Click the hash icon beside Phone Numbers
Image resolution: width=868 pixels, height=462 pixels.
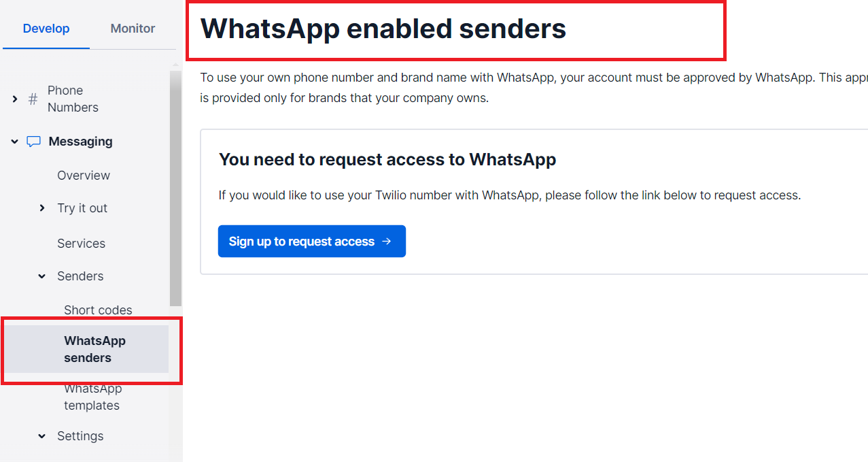click(33, 99)
